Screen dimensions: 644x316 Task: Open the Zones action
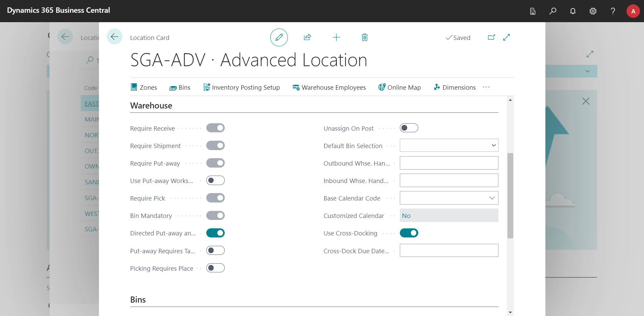(144, 87)
